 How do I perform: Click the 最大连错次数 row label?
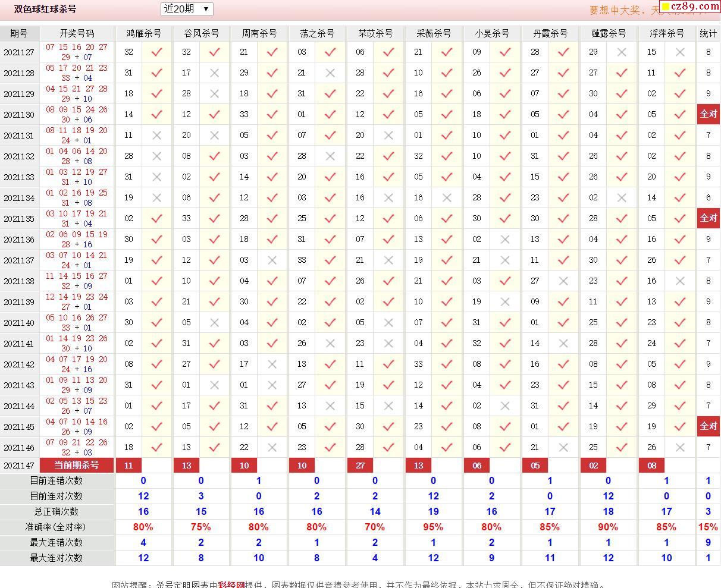(57, 543)
